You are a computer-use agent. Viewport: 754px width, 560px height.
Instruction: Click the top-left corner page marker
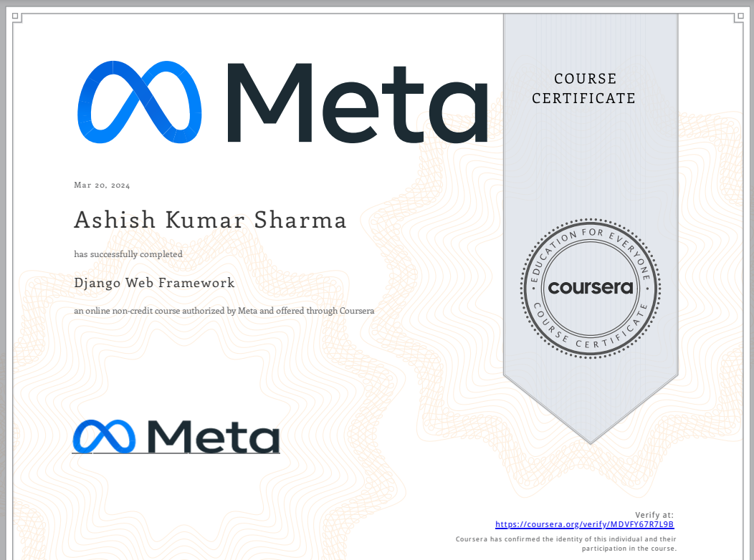coord(15,16)
